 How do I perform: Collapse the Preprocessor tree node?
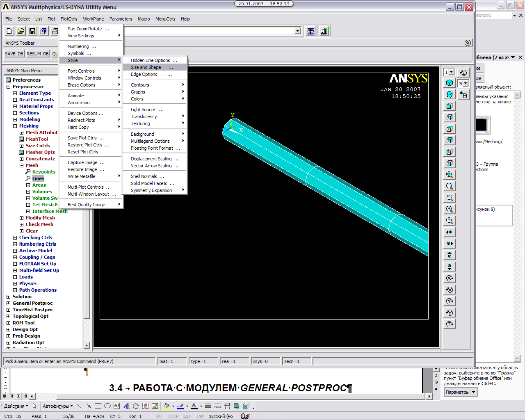(8, 87)
